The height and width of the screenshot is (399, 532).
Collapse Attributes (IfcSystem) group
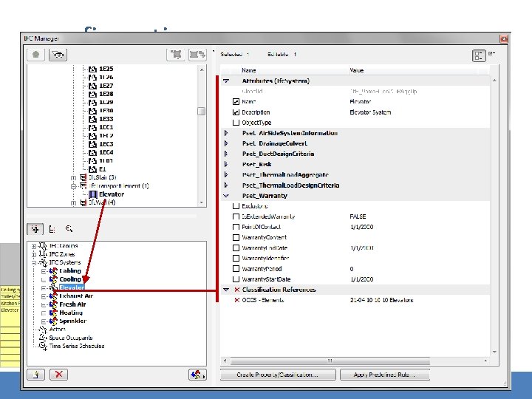click(x=226, y=81)
